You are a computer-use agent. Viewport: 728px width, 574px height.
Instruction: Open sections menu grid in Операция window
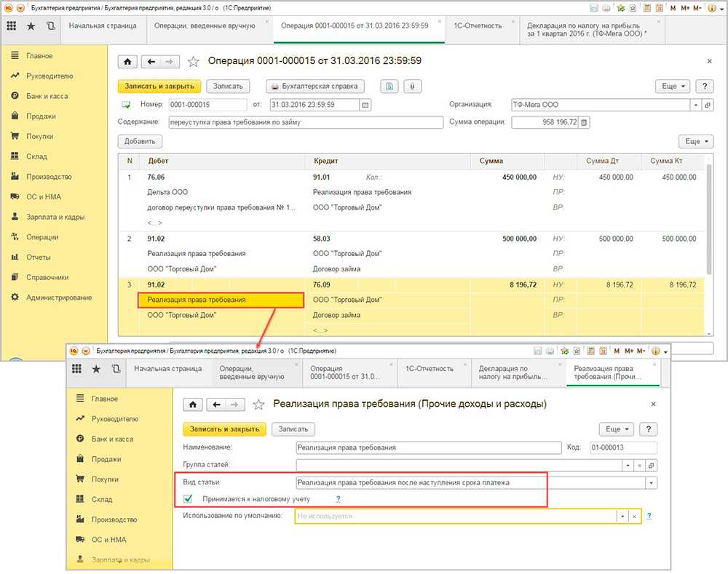click(12, 26)
